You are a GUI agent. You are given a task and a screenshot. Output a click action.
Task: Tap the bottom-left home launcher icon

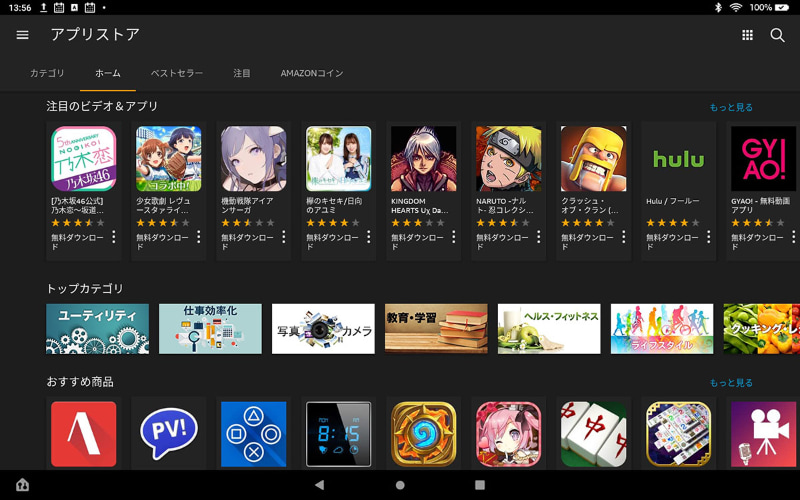click(x=22, y=485)
